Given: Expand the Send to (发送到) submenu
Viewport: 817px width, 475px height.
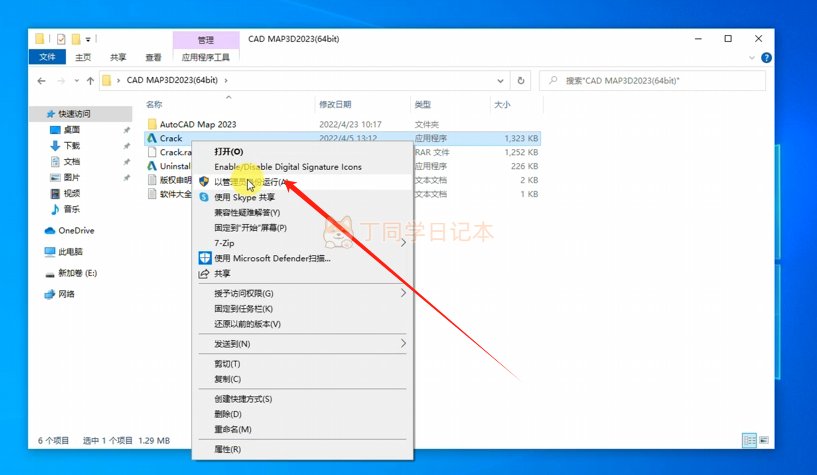Looking at the screenshot, I should [x=403, y=344].
